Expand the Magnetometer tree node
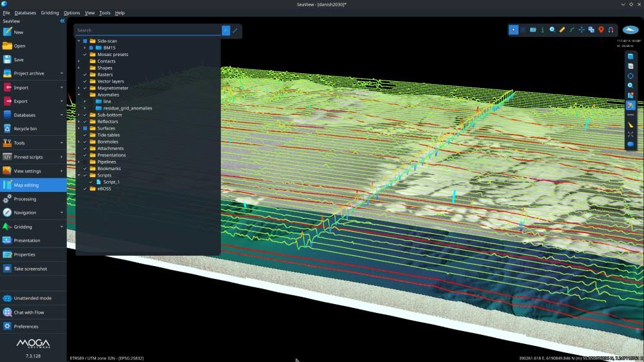The height and width of the screenshot is (362, 644). [x=79, y=88]
